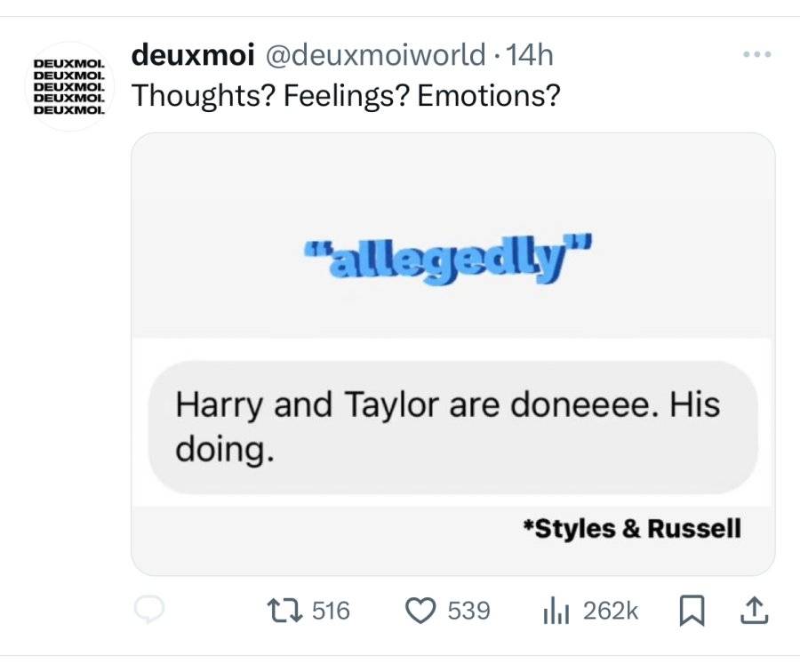
Task: Click the word Emotions? in the tweet
Action: pyautogui.click(x=489, y=95)
